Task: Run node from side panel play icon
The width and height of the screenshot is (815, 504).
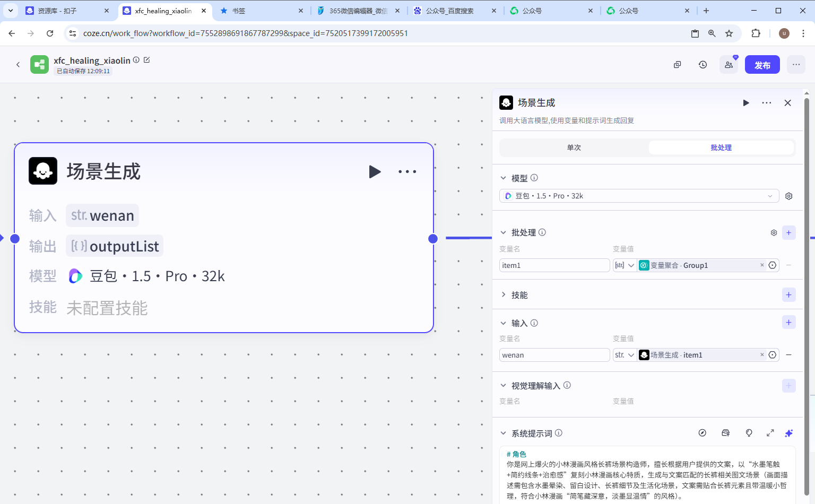Action: (x=746, y=103)
